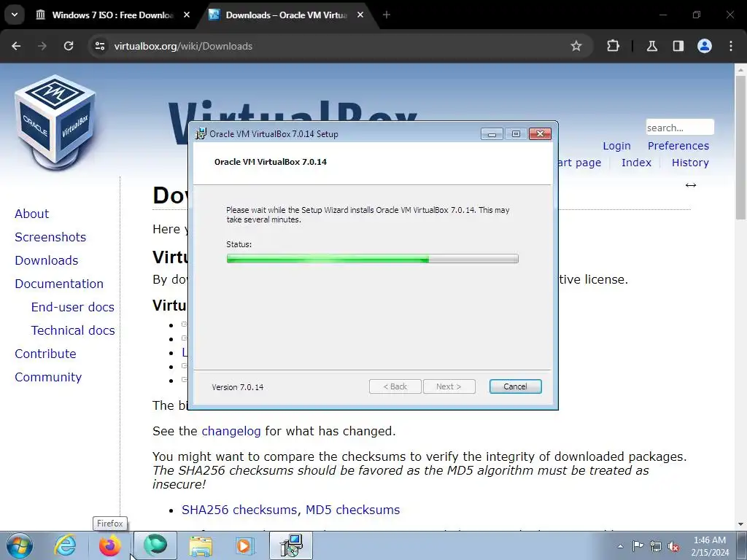The height and width of the screenshot is (560, 747).
Task: Click the website search box
Action: [680, 128]
